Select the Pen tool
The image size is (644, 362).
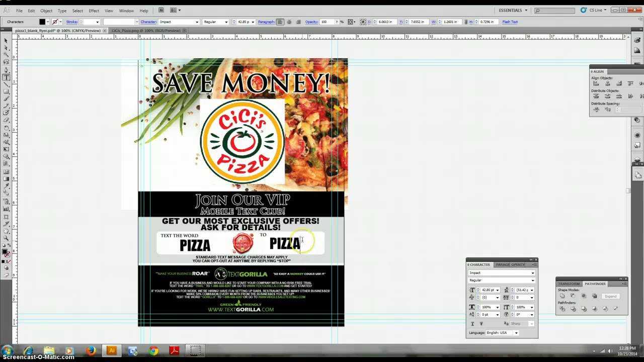point(6,69)
